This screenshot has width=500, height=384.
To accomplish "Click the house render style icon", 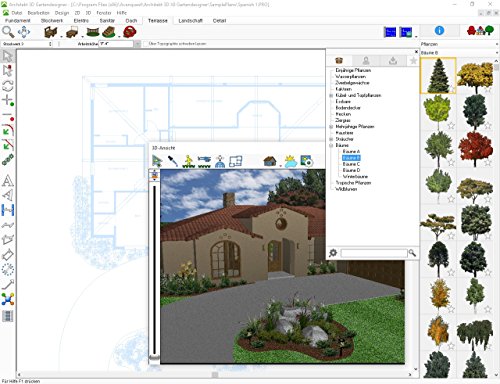I will [x=270, y=161].
